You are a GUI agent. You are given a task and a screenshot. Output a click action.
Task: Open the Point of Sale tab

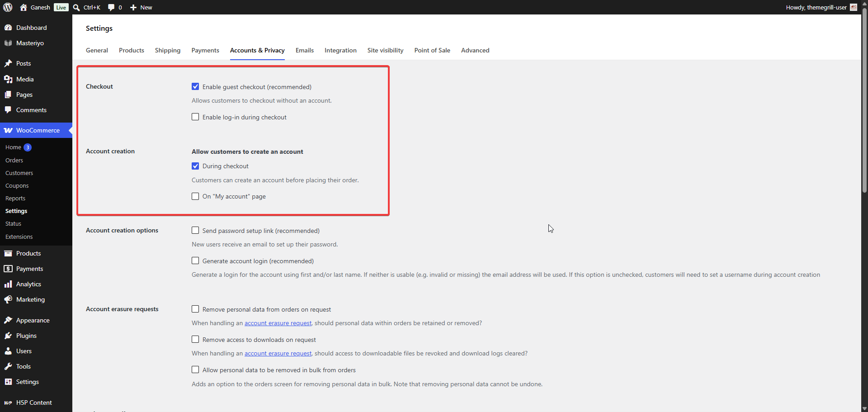click(432, 50)
